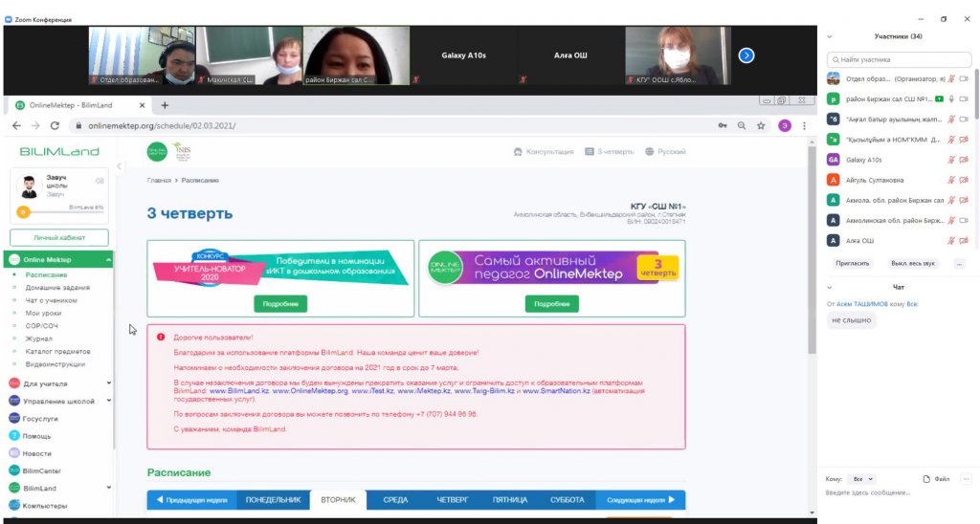Select the ПОНЕДЕЛЬНИК schedule tab
This screenshot has height=524, width=980.
273,500
